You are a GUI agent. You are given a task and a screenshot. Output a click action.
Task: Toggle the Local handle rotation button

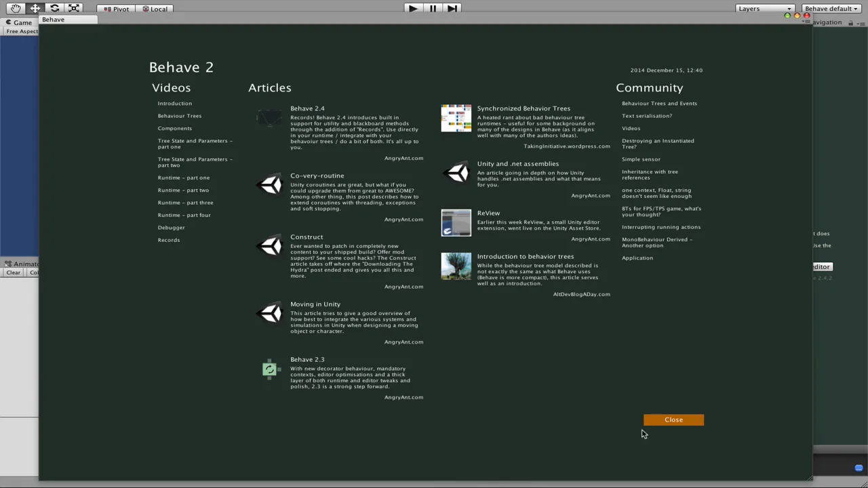tap(155, 9)
